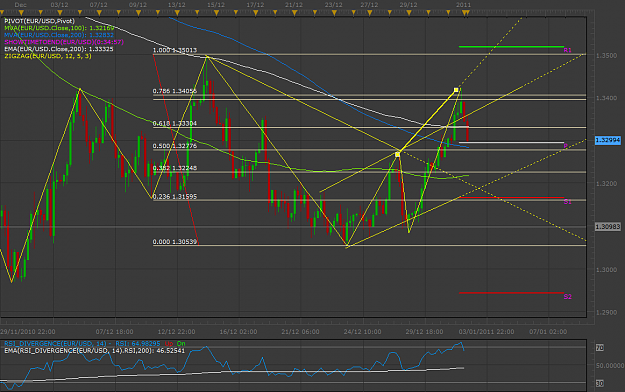Click the RSI 50.0000 axis label
The width and height of the screenshot is (625, 392).
(609, 366)
